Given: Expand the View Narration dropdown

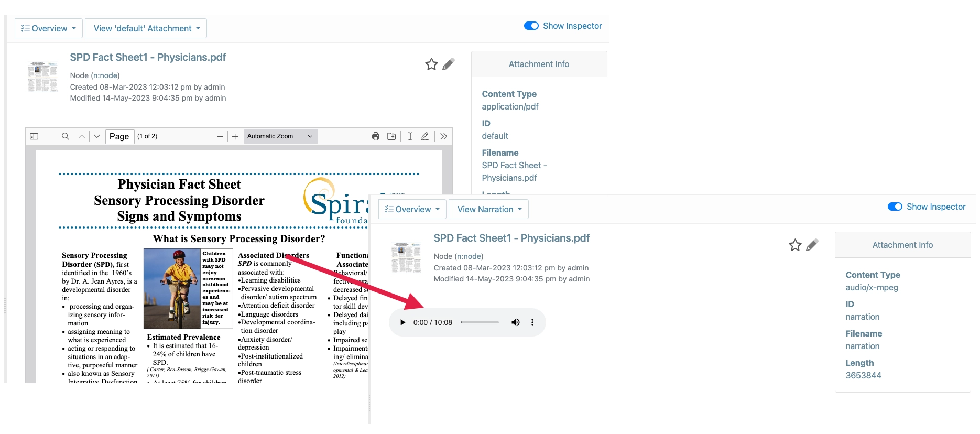Looking at the screenshot, I should pos(489,210).
